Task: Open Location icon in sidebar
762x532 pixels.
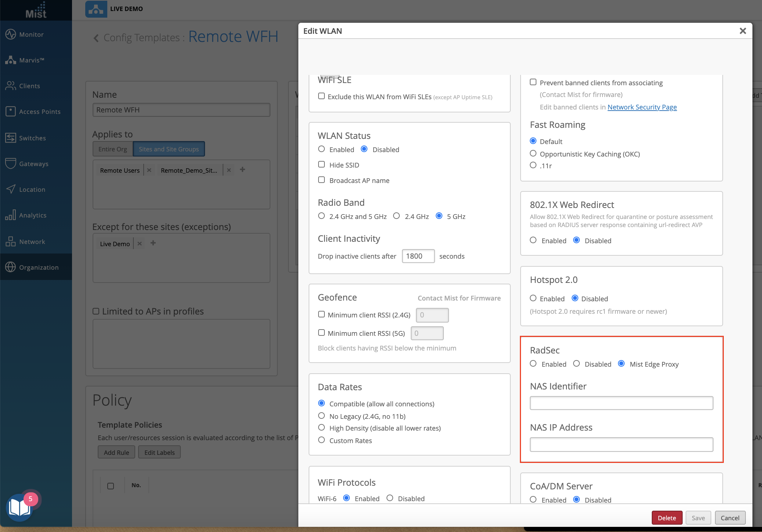Action: click(x=11, y=190)
